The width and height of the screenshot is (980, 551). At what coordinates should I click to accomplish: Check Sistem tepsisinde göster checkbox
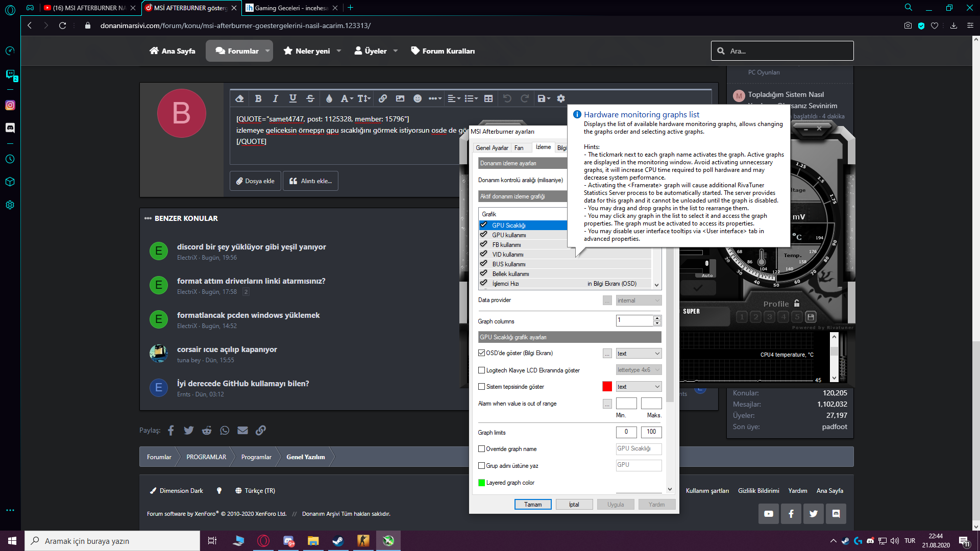coord(481,387)
